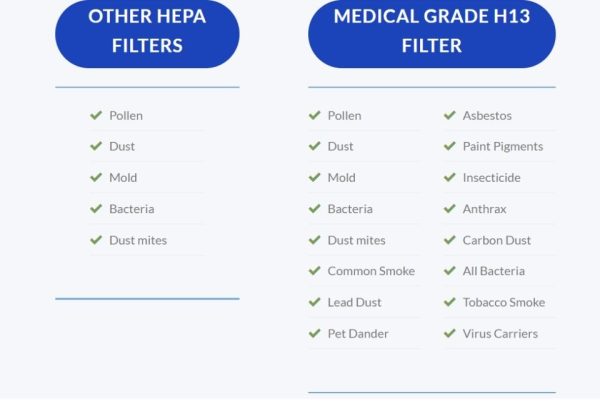Click check icon beside Tobacco Smoke

pos(450,302)
